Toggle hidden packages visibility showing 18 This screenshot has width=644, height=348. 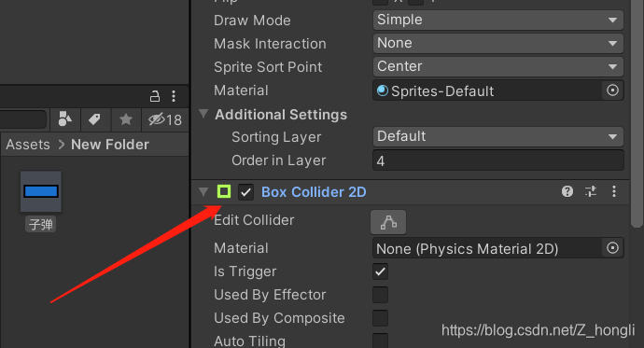coord(165,119)
